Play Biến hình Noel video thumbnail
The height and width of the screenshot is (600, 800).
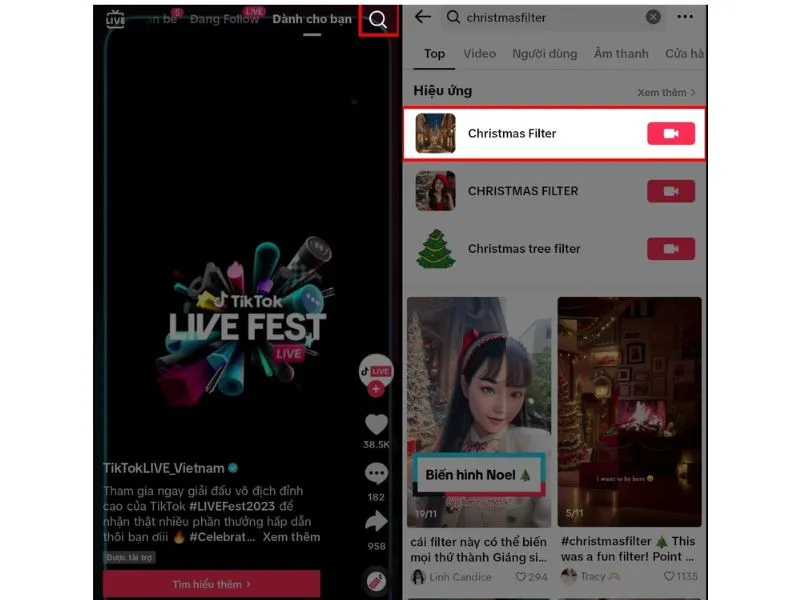479,412
